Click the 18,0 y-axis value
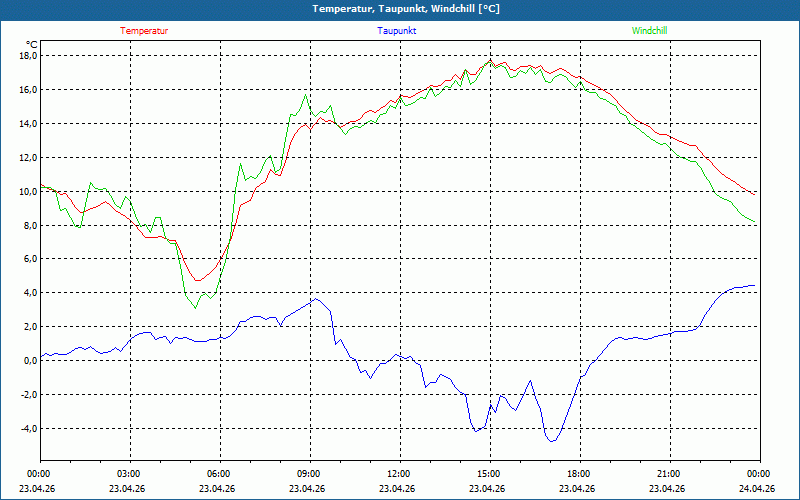Image resolution: width=800 pixels, height=500 pixels. [29, 56]
